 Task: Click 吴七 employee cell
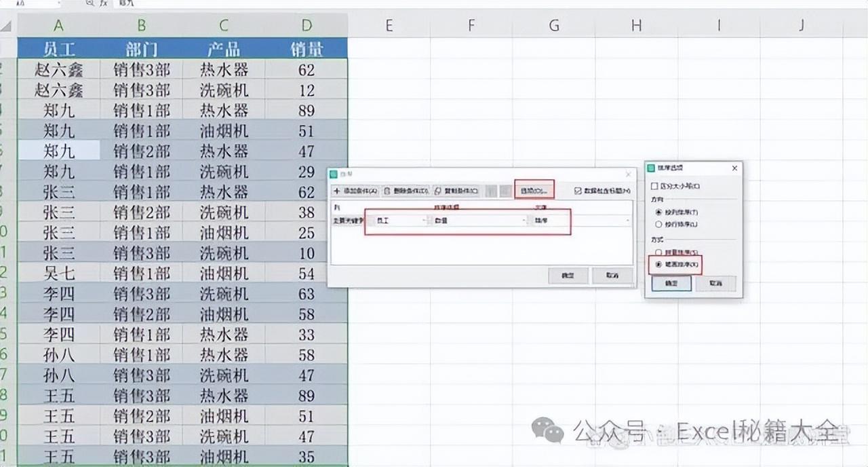coord(59,273)
